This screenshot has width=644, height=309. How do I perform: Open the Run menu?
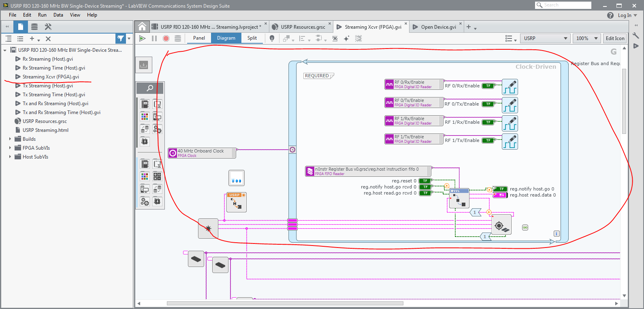42,15
